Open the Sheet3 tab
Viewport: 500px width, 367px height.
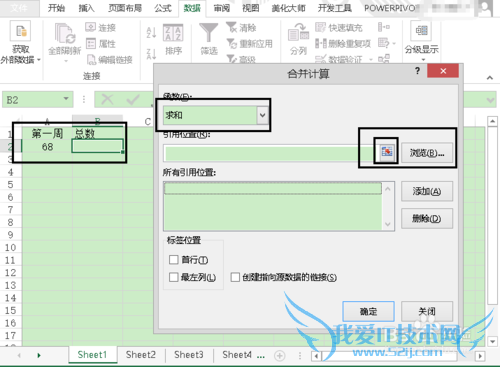tap(189, 355)
